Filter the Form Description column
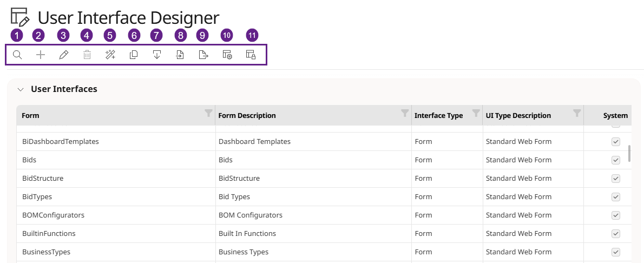644x263 pixels. [x=405, y=113]
